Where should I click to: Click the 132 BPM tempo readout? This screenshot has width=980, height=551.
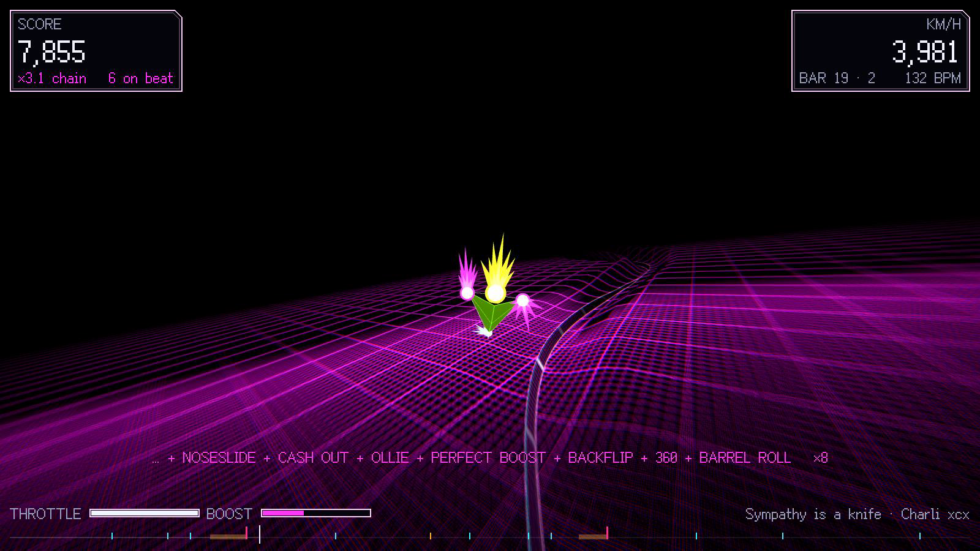[x=933, y=78]
